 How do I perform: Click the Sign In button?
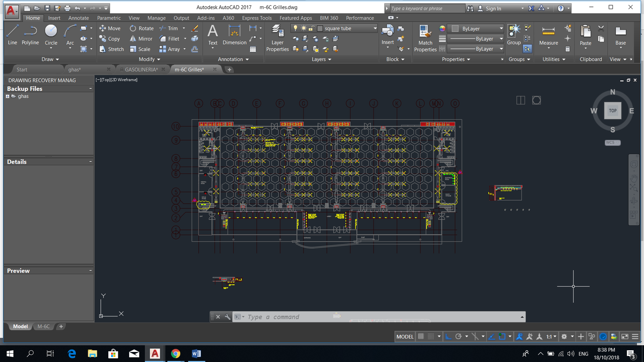point(493,8)
